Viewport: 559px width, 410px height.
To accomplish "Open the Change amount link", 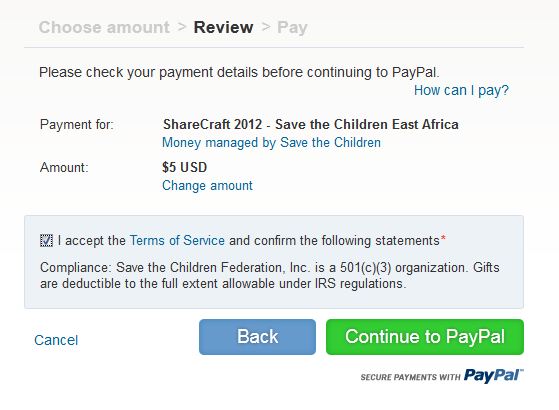I will click(x=207, y=185).
